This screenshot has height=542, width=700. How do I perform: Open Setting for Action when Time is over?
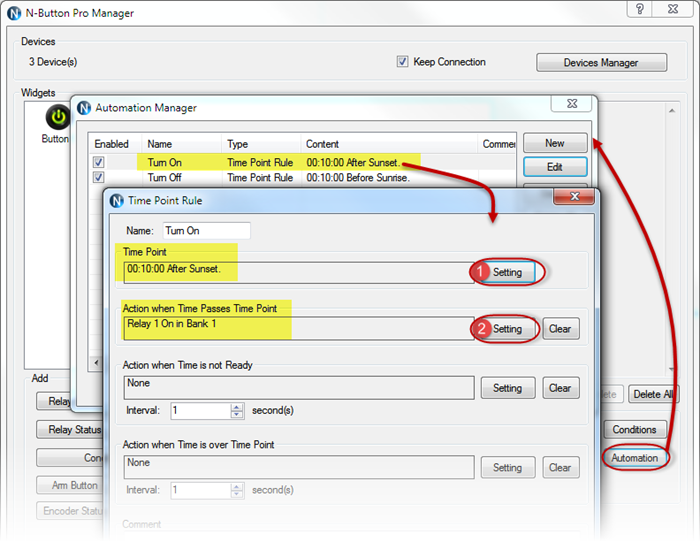point(508,467)
